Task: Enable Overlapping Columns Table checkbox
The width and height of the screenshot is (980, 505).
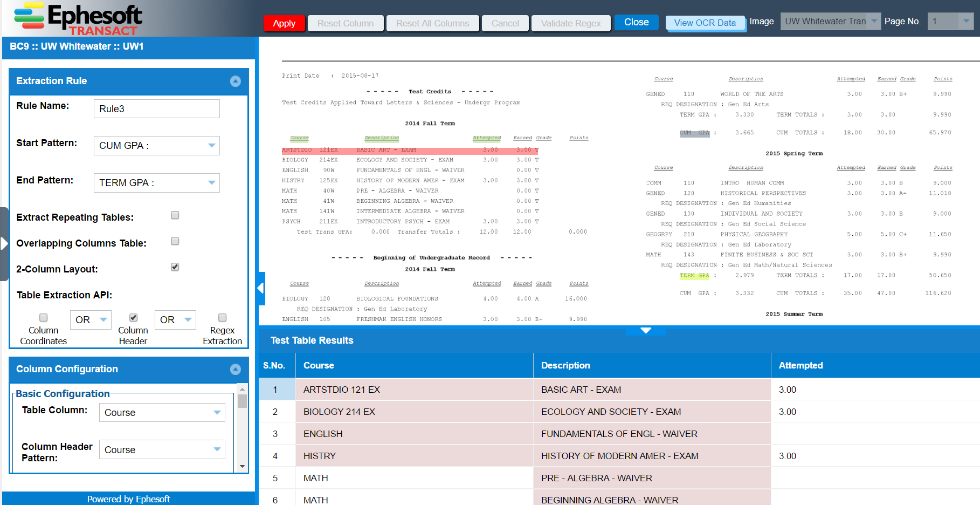Action: click(x=175, y=241)
